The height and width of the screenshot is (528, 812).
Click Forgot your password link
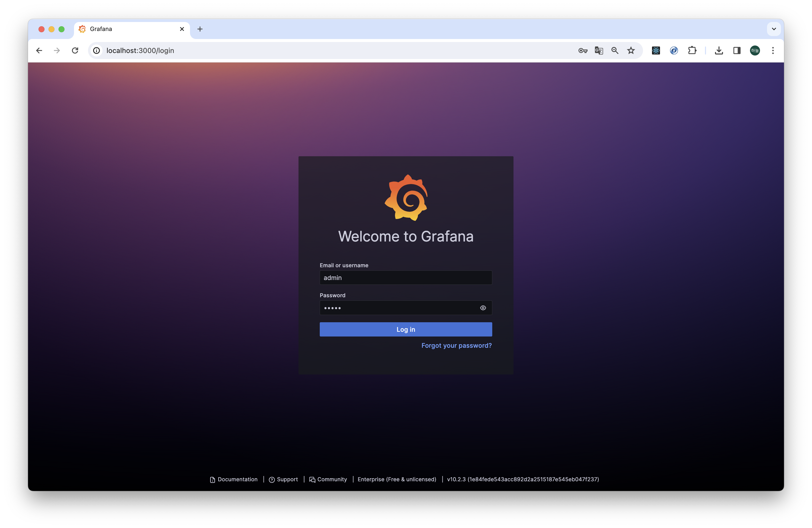pos(456,345)
